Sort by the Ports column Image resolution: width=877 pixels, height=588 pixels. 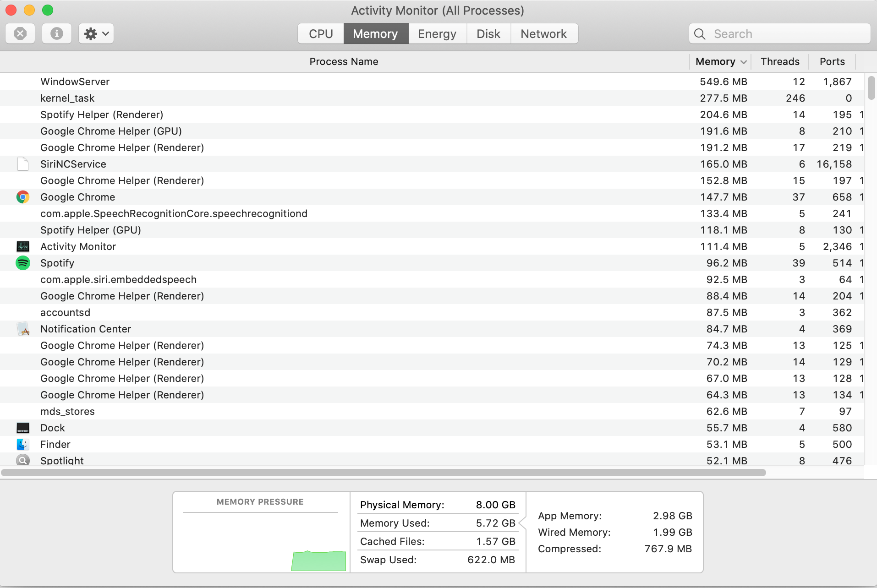[x=832, y=61]
